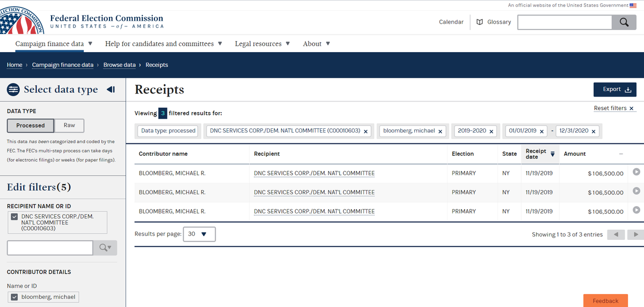Open the About menu

[317, 43]
